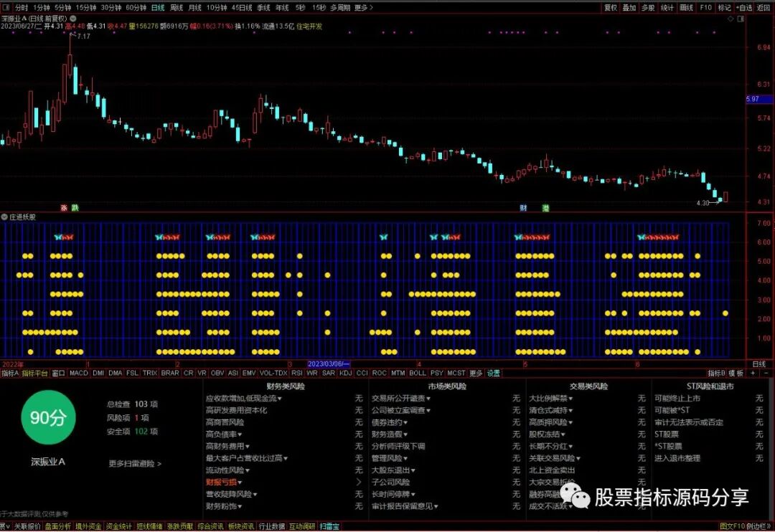Click the 跌 marker under the price chart
Image resolution: width=775 pixels, height=532 pixels.
[75, 208]
